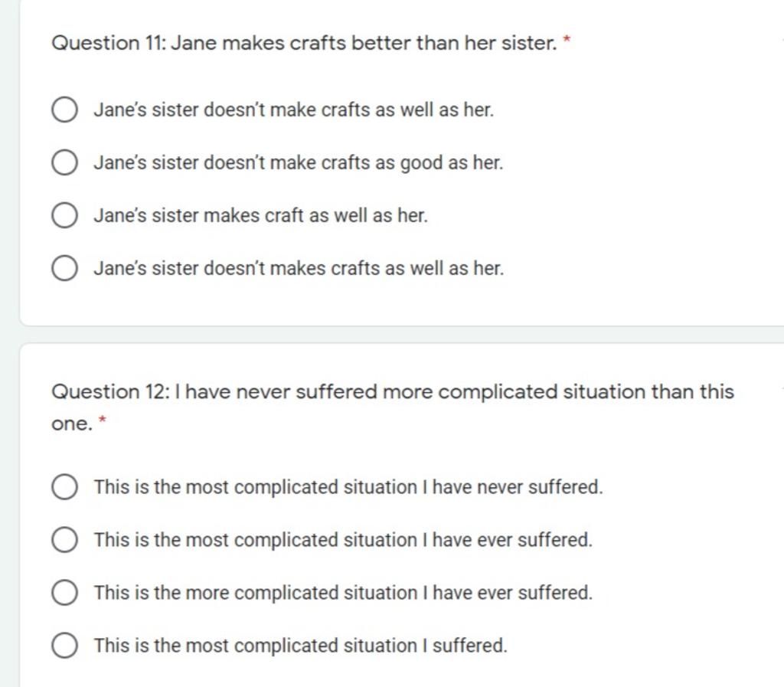Click text "This is the most complicated situation I have ever suffered."
This screenshot has height=687, width=784.
tap(343, 540)
